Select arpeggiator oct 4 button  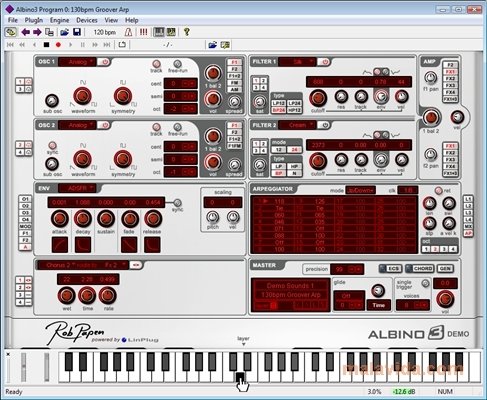click(x=453, y=249)
